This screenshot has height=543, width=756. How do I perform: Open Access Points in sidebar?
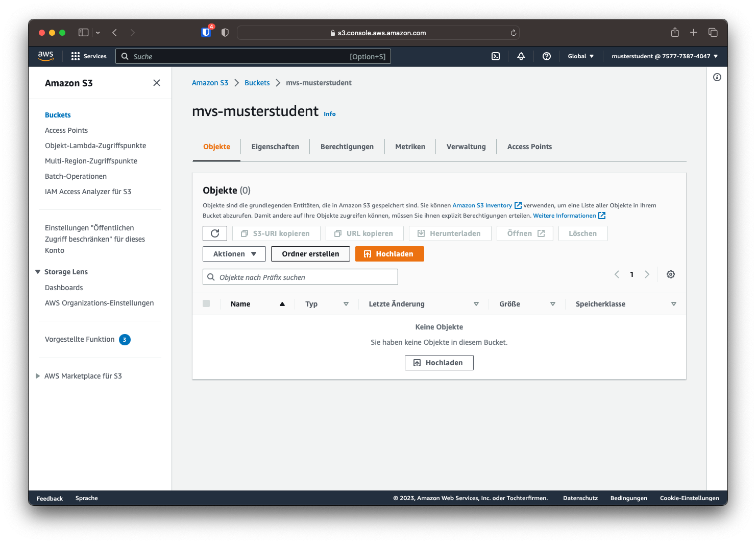click(66, 130)
